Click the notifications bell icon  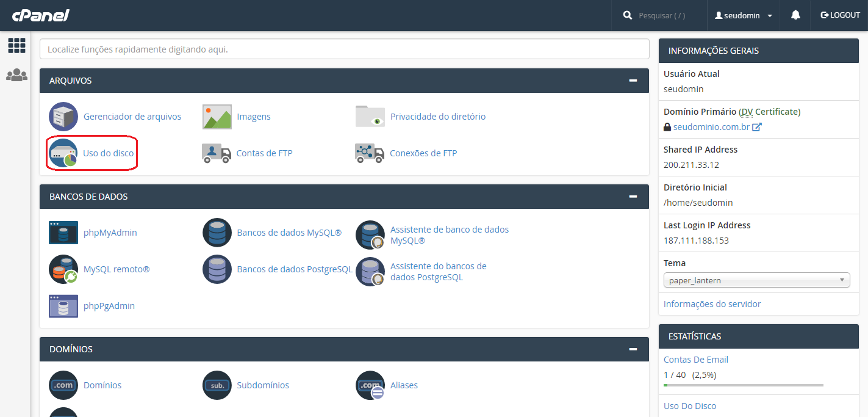click(x=795, y=15)
